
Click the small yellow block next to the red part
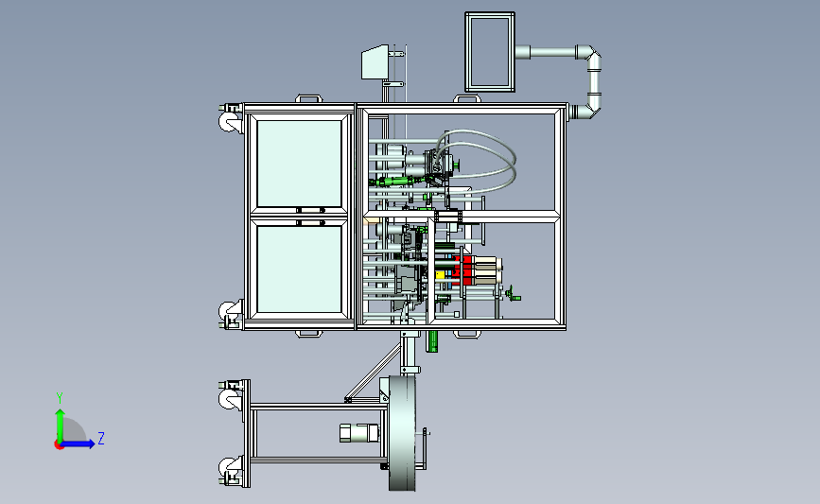(440, 274)
